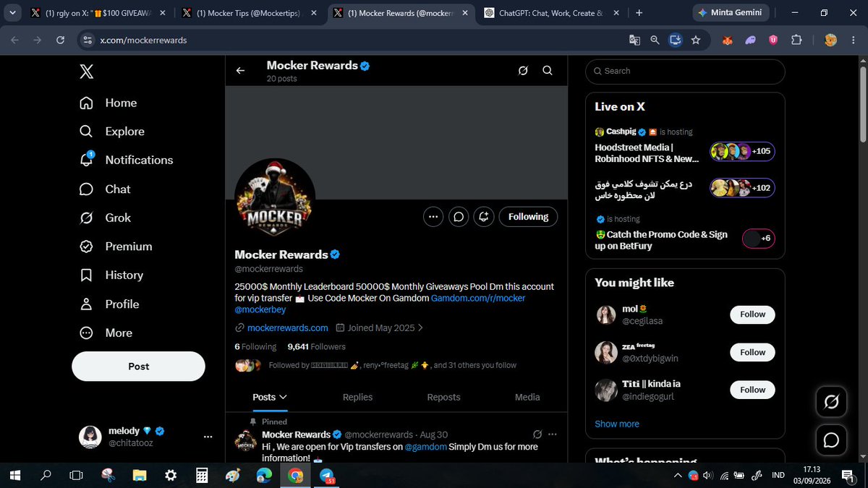Open Telegram from taskbar

(326, 476)
